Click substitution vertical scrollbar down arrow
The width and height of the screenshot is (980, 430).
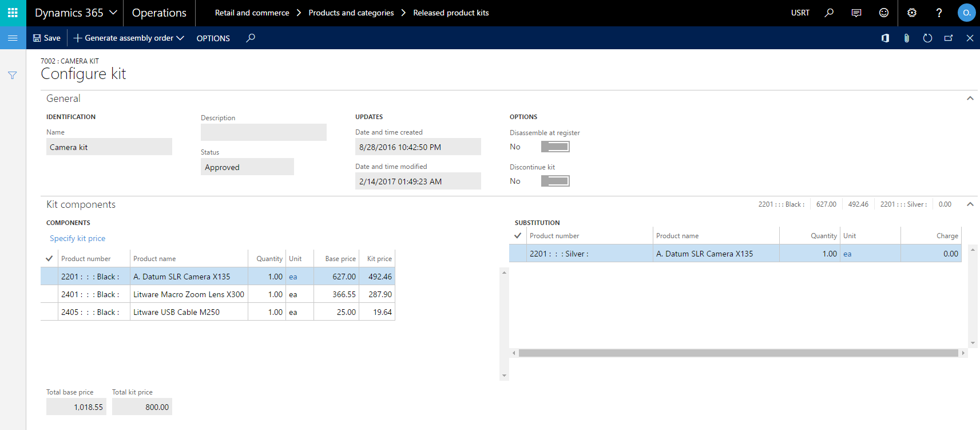pyautogui.click(x=973, y=343)
